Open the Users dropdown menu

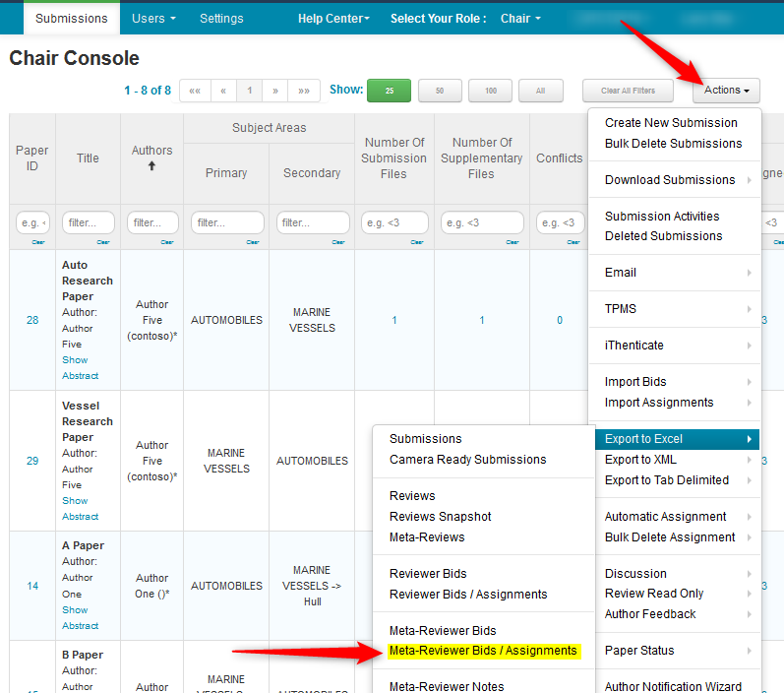point(153,18)
